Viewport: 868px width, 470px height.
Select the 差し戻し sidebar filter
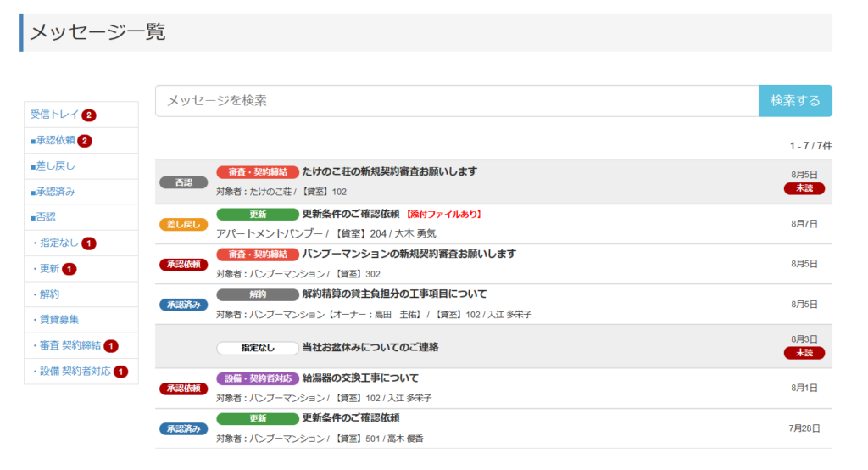[x=56, y=166]
